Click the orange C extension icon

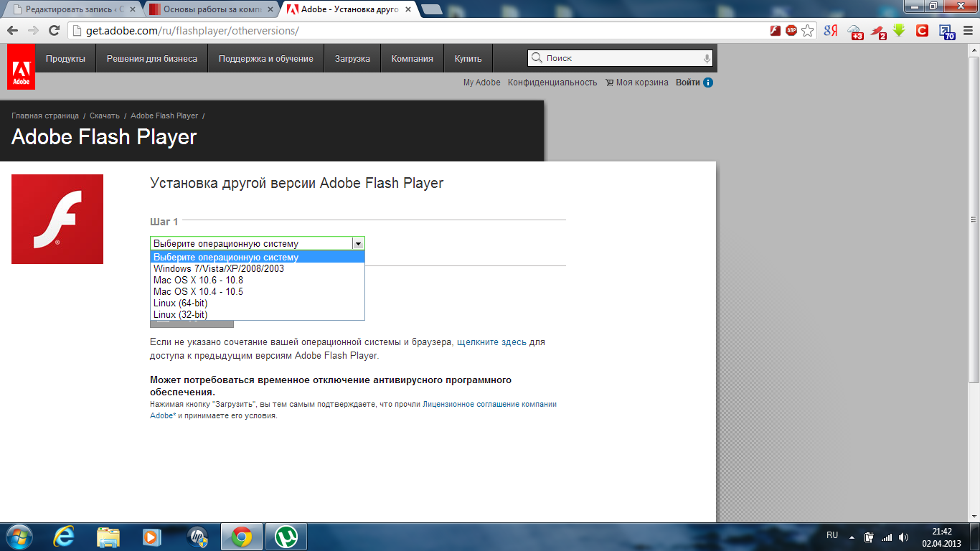(923, 30)
